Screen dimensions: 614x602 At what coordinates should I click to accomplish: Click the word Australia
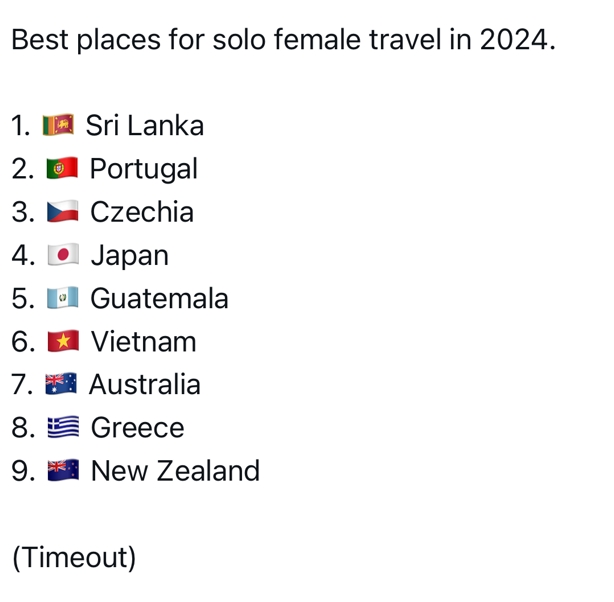click(x=144, y=384)
